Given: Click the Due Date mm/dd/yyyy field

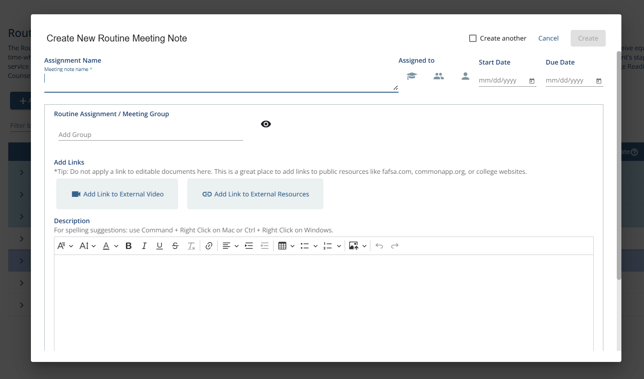Looking at the screenshot, I should [570, 80].
